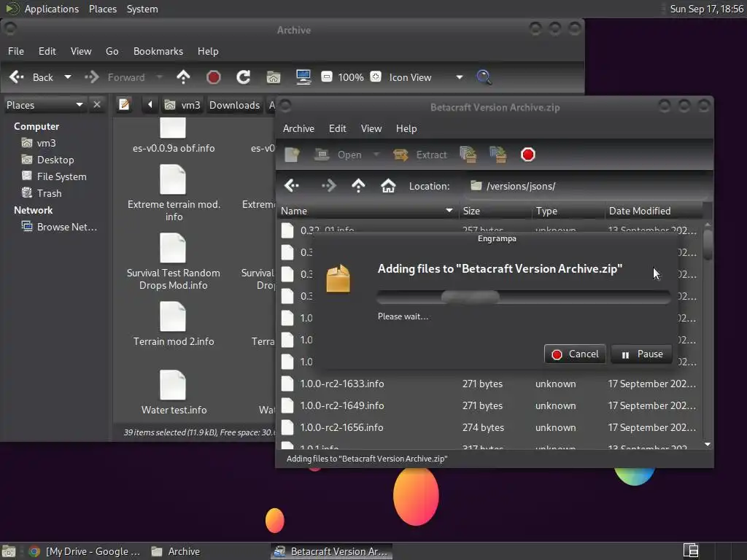Select 1.0.0-rc2-1649.info row
The image size is (747, 560).
click(489, 405)
